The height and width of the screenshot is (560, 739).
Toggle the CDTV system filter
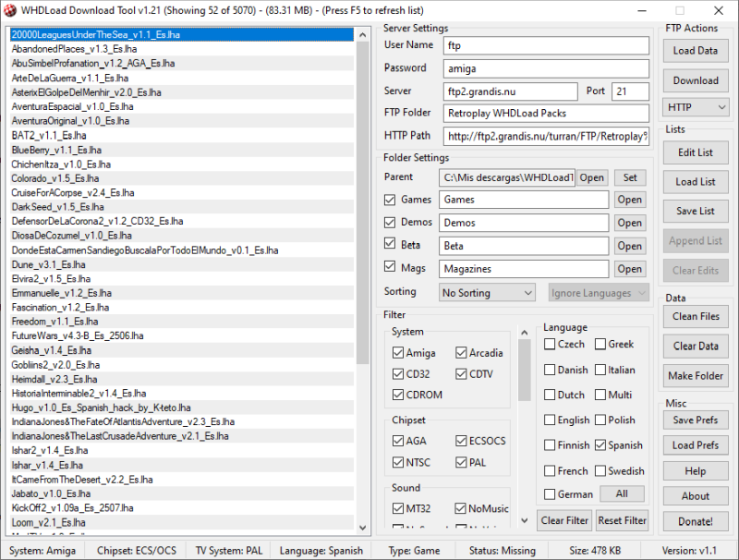461,374
